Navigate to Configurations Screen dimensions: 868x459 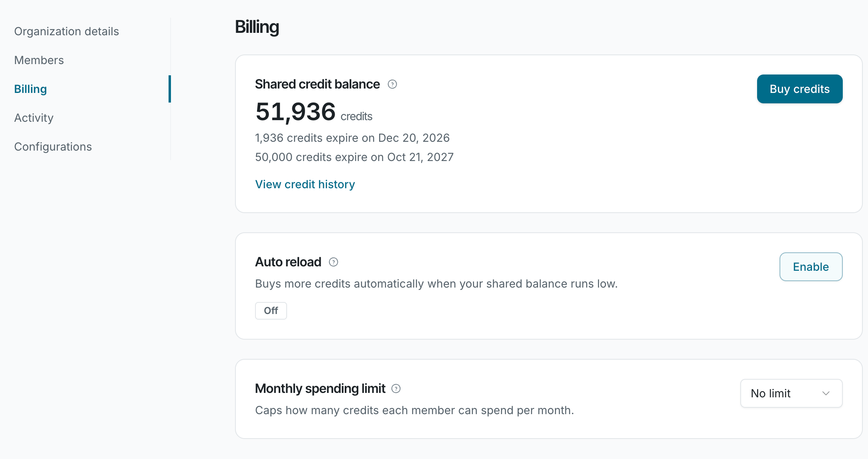pyautogui.click(x=53, y=147)
